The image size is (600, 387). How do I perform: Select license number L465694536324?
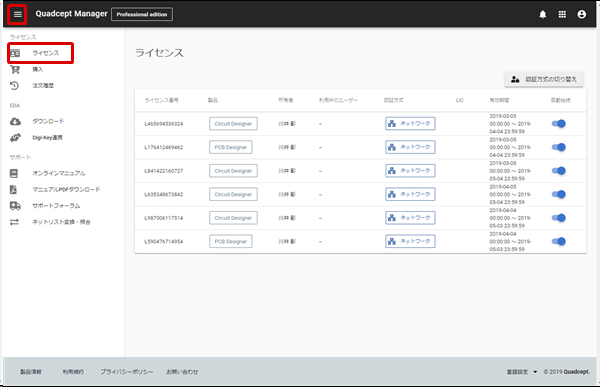[x=164, y=124]
